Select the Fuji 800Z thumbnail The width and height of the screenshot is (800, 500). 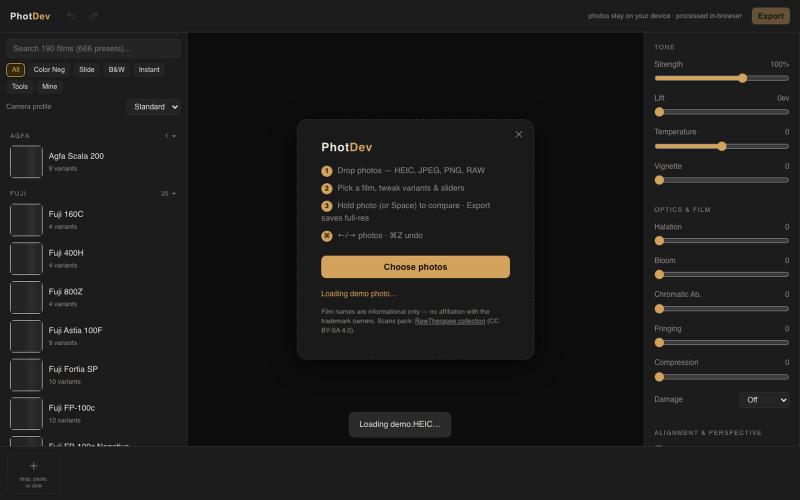tap(26, 297)
